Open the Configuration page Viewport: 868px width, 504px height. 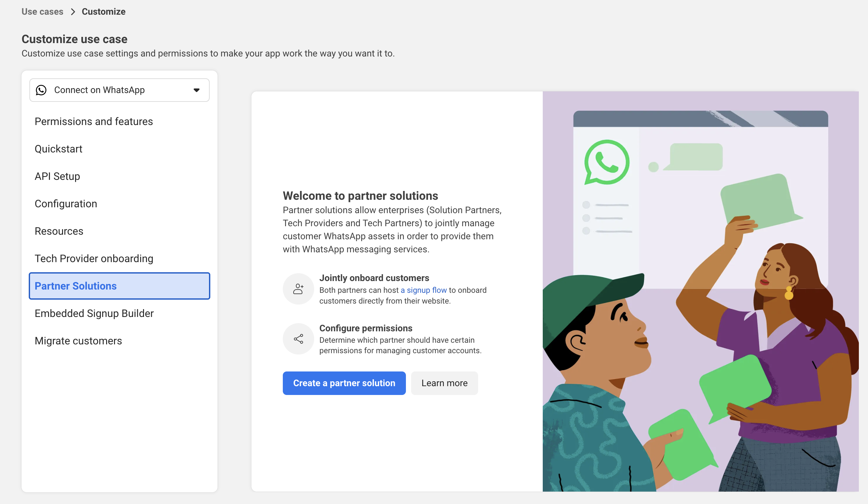point(66,204)
